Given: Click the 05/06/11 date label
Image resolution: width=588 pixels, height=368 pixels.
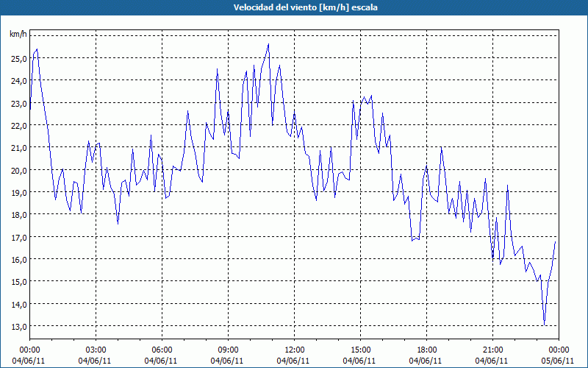Looking at the screenshot, I should coord(558,361).
